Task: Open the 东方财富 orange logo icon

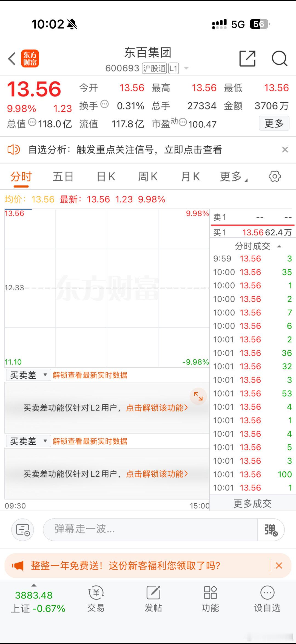Action: pyautogui.click(x=30, y=59)
